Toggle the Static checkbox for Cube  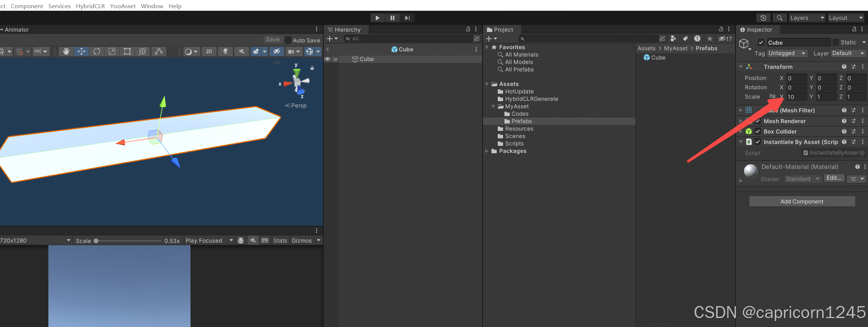point(836,42)
